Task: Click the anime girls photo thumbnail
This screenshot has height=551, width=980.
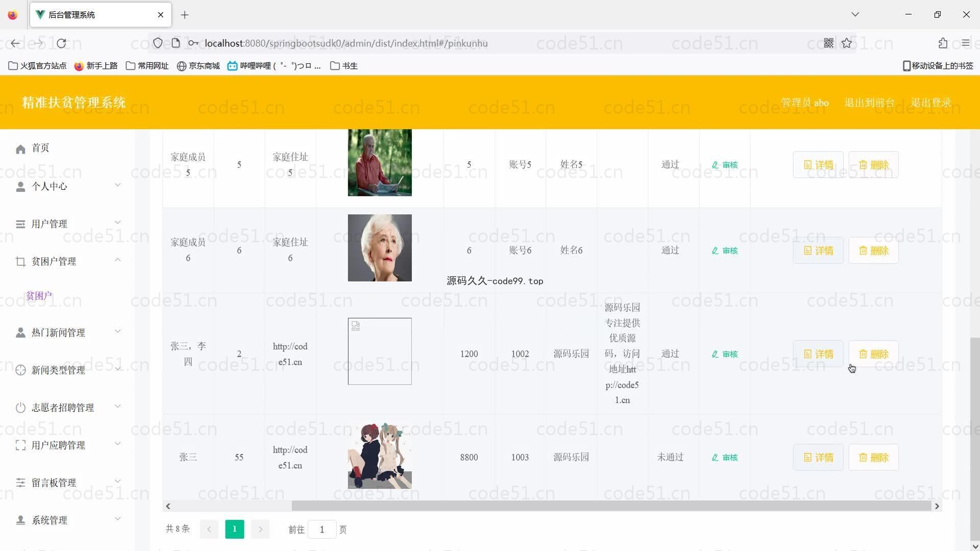Action: [380, 455]
